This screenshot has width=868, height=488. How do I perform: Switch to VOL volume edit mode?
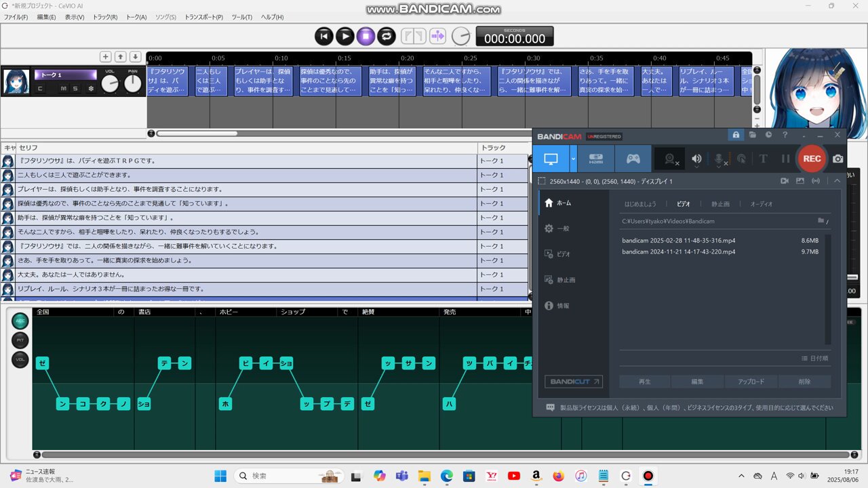pos(20,359)
